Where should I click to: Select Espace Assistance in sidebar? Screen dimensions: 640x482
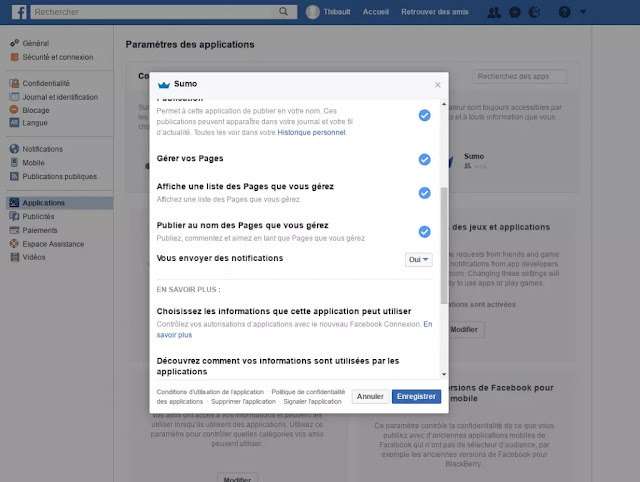point(53,244)
